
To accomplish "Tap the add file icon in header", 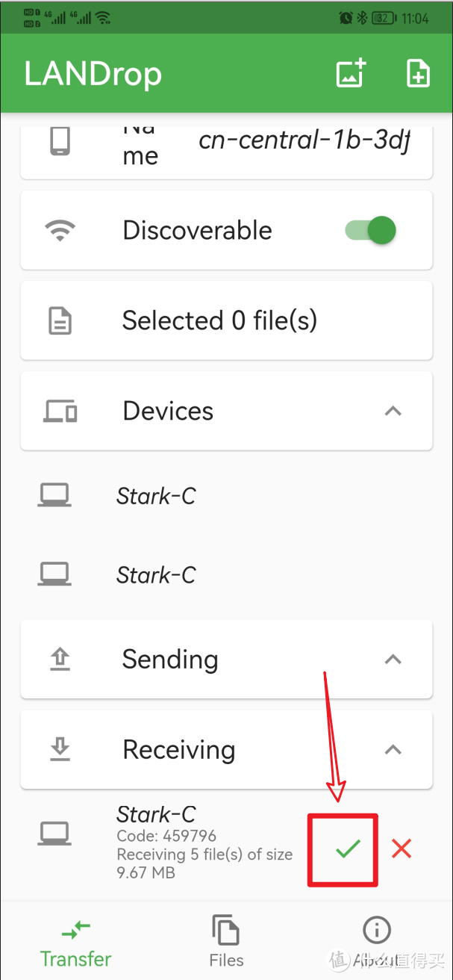I will pos(418,73).
